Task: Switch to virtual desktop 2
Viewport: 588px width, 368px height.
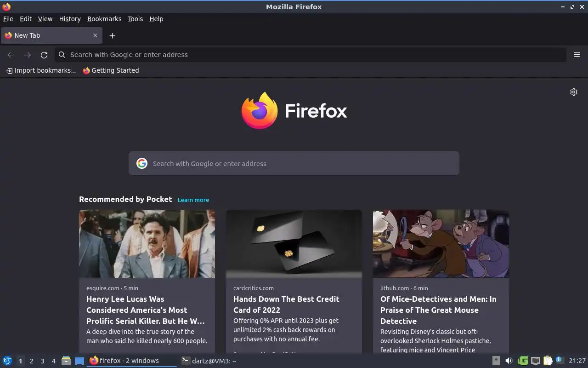Action: coord(31,361)
